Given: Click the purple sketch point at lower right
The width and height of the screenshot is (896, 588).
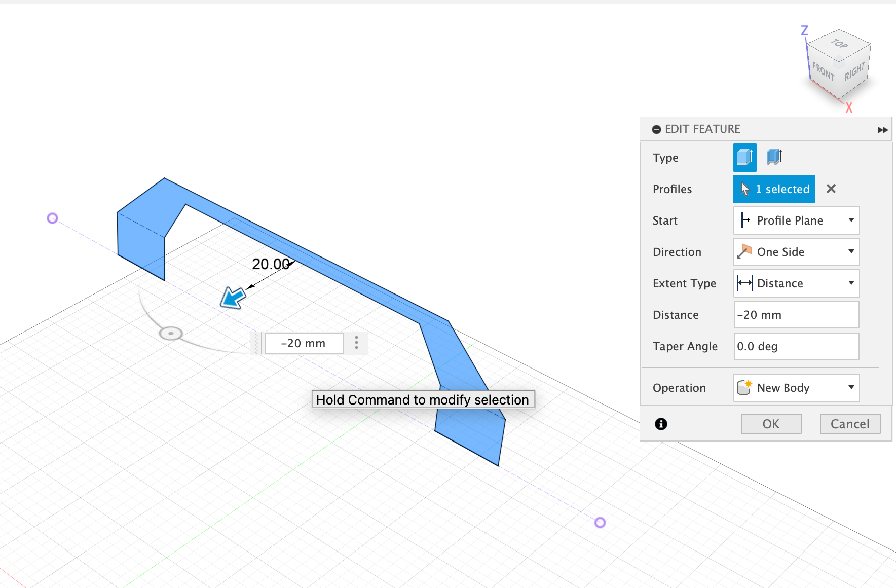Looking at the screenshot, I should [600, 523].
